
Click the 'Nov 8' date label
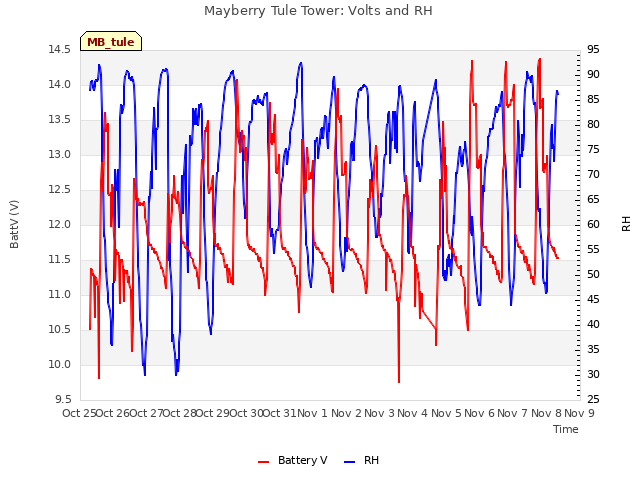[546, 413]
